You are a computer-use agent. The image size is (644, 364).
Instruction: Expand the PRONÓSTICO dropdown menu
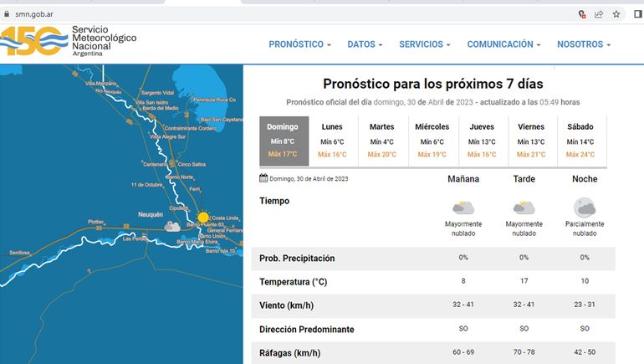(x=299, y=44)
